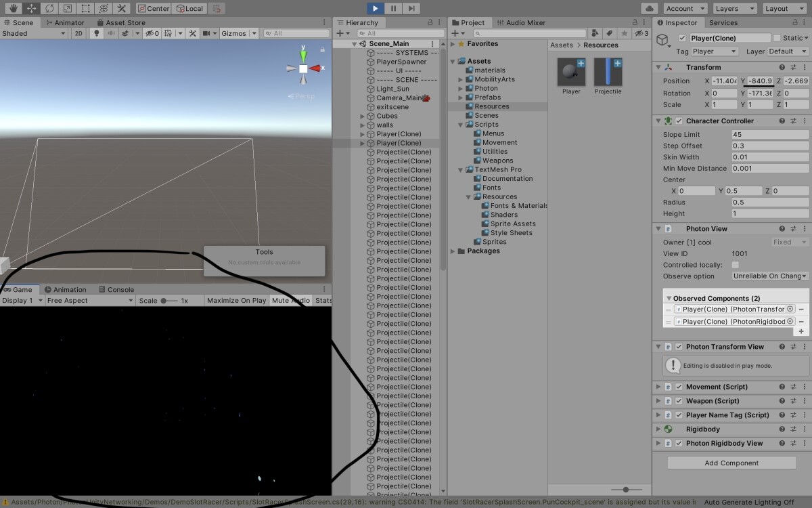Switch to the Animator tab
812x508 pixels.
coord(64,22)
